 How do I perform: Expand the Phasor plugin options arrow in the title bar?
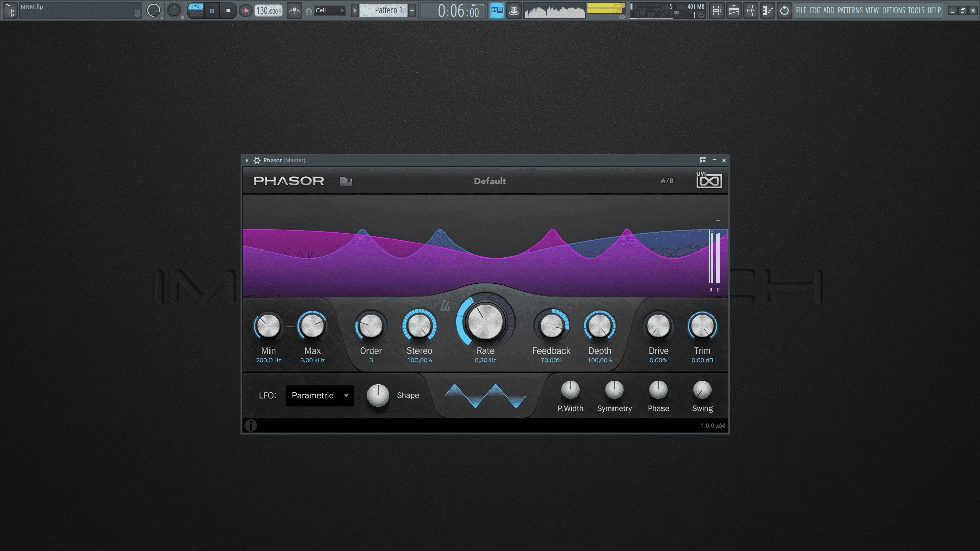click(247, 160)
